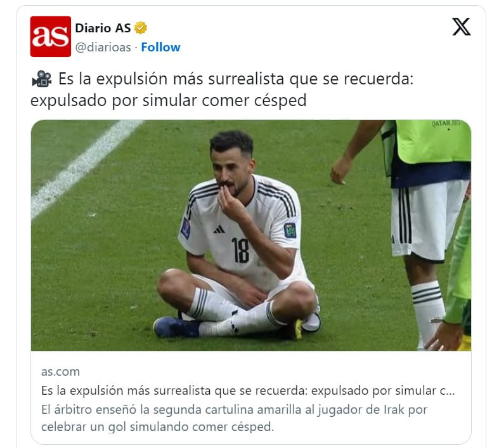
Task: Open the Diario AS display name
Action: click(103, 28)
